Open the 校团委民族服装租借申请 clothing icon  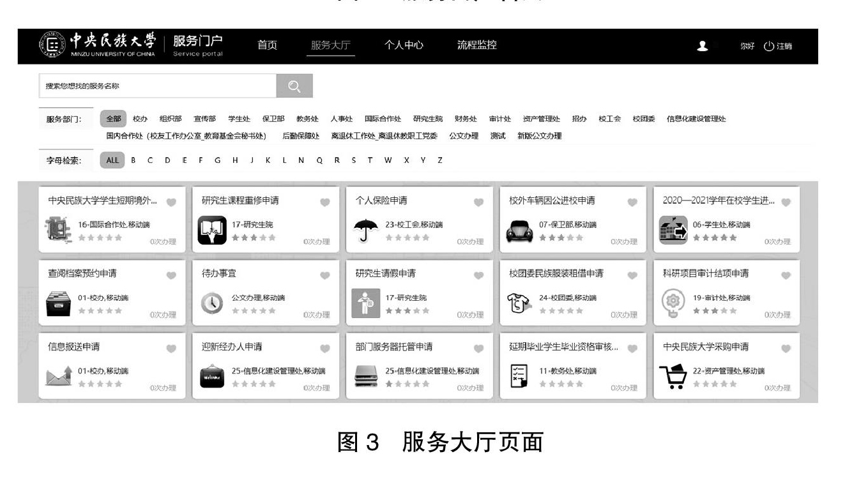(519, 304)
